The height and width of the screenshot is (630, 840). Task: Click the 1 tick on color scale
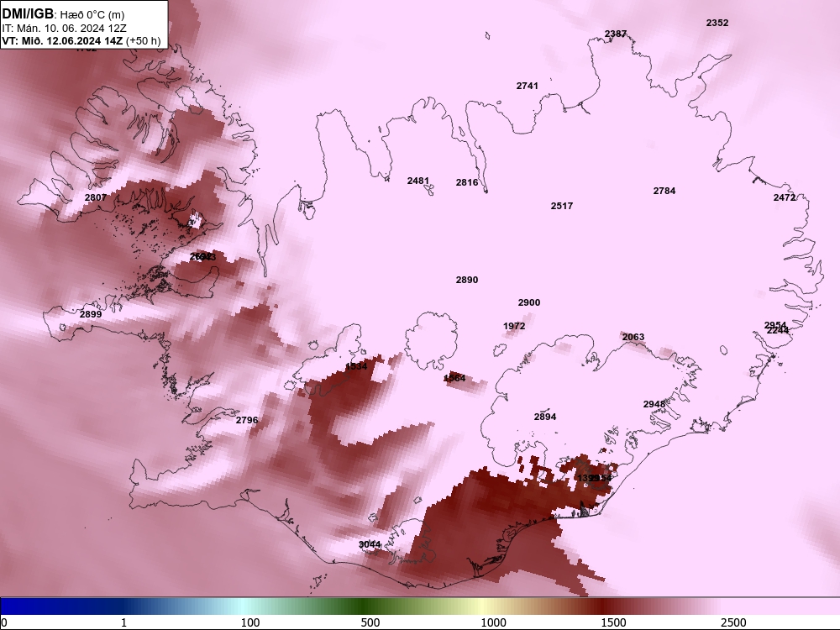click(123, 622)
